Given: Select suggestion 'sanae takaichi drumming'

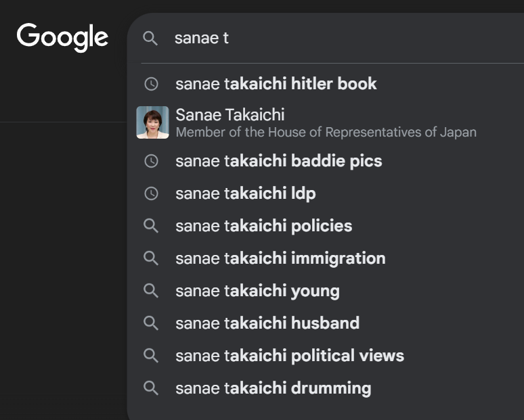Looking at the screenshot, I should tap(274, 388).
